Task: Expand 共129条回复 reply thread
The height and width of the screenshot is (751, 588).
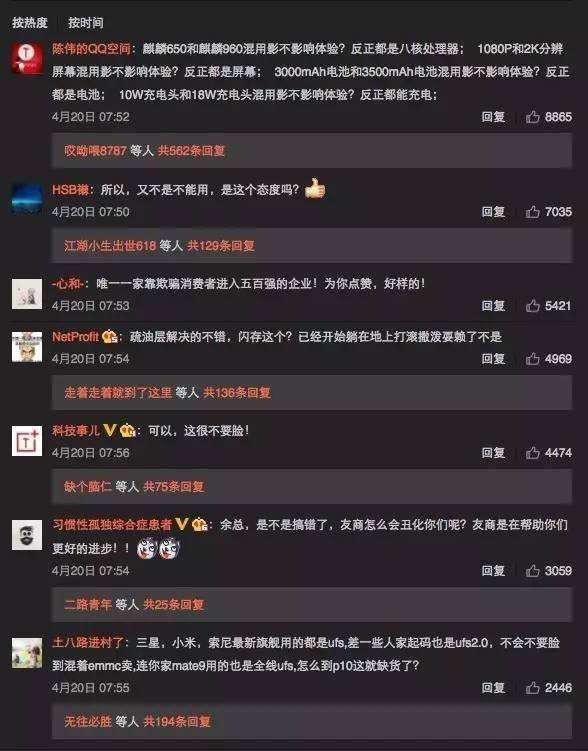Action: [x=221, y=246]
